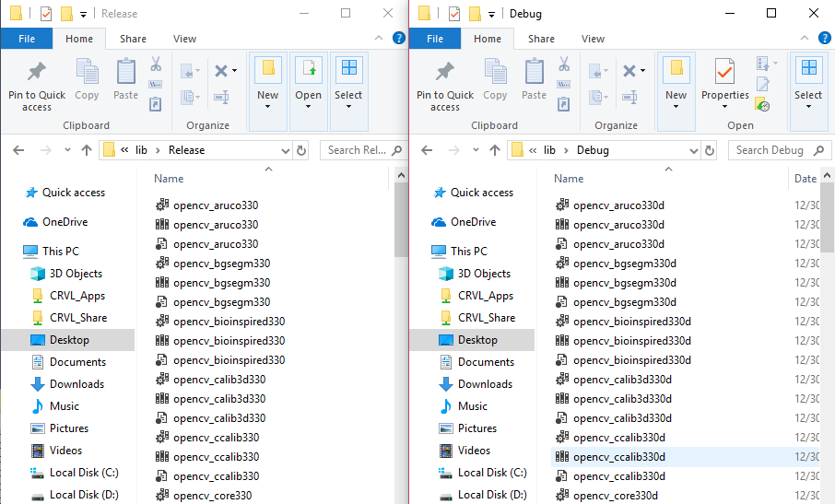Click lib breadcrumb in Release address bar
Screen dimensions: 835x504
[x=141, y=150]
